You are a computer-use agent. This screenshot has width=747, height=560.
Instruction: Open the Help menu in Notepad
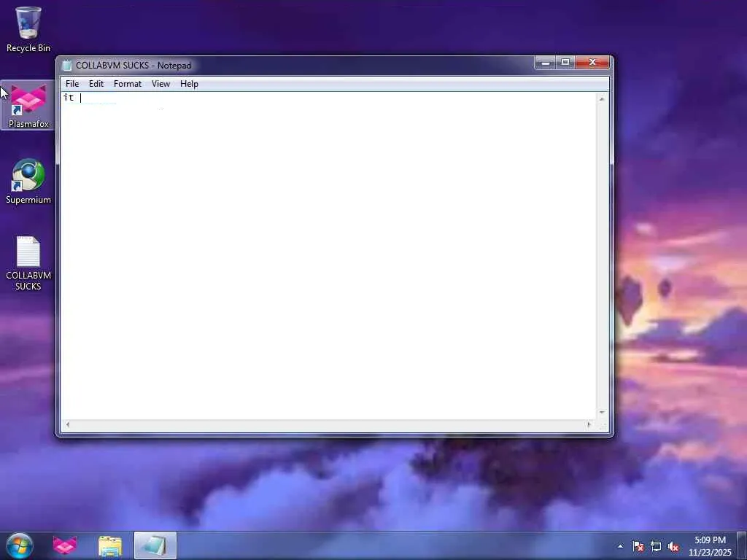pos(189,84)
